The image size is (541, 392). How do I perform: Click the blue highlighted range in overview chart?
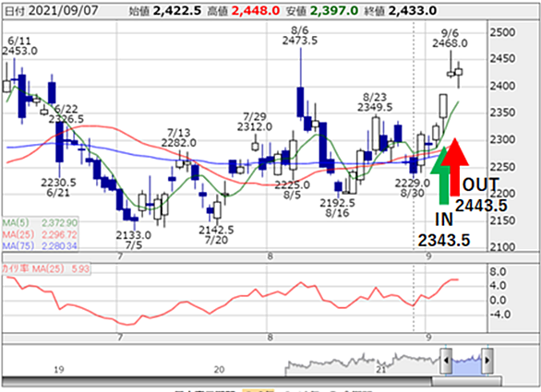click(466, 365)
